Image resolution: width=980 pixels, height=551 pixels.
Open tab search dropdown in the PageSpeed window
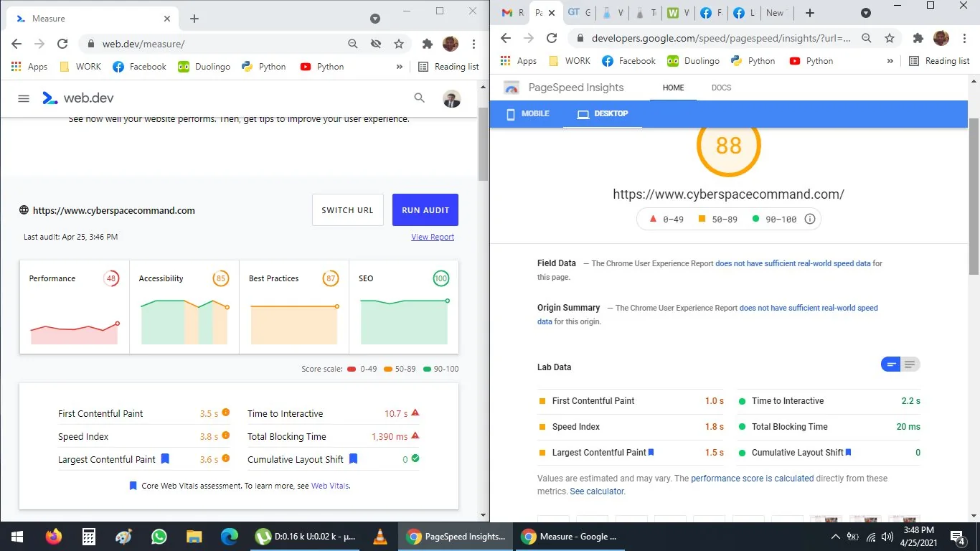point(866,13)
